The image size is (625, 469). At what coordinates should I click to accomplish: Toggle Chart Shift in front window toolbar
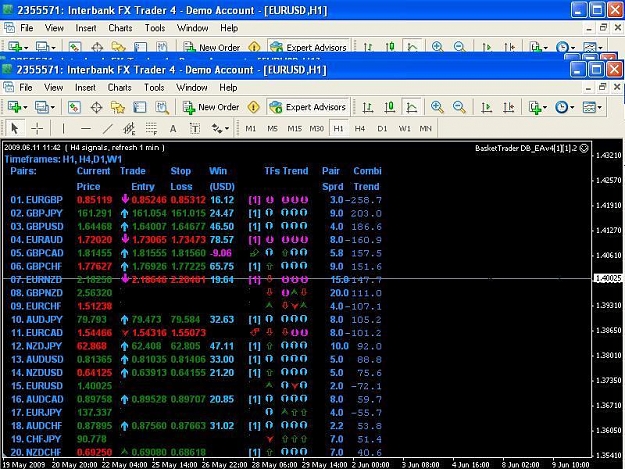pyautogui.click(x=509, y=107)
